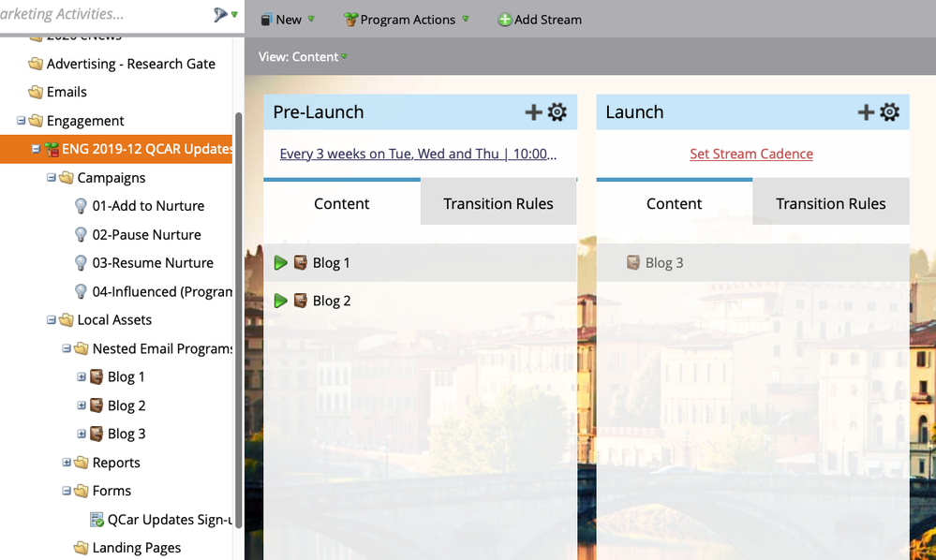Image resolution: width=936 pixels, height=560 pixels.
Task: Open 03-Resume Nurture campaign
Action: pos(153,263)
